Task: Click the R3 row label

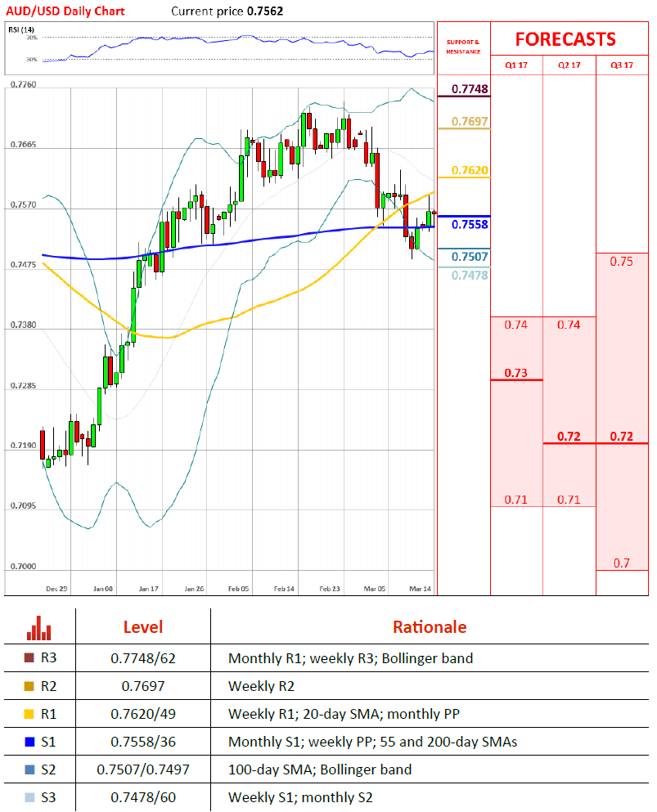Action: click(x=48, y=657)
